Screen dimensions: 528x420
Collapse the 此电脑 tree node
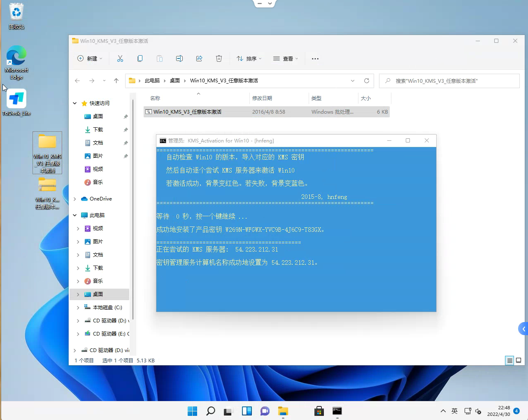point(75,215)
